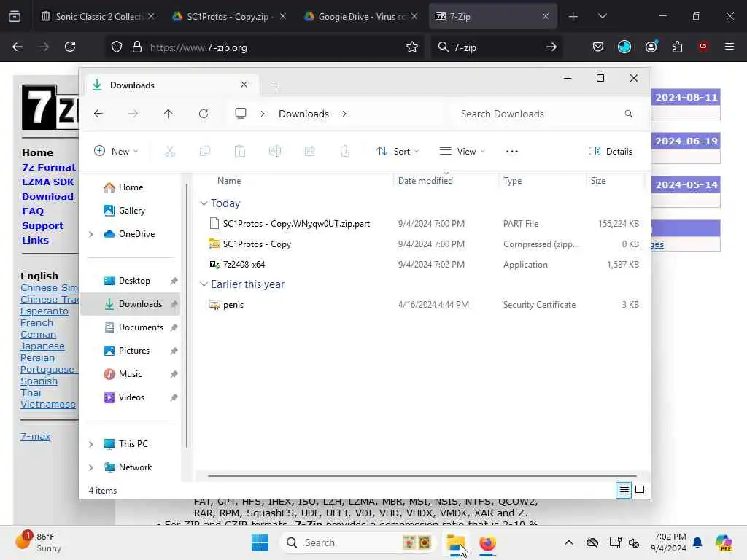Expand OneDrive in navigation pane

tap(90, 234)
